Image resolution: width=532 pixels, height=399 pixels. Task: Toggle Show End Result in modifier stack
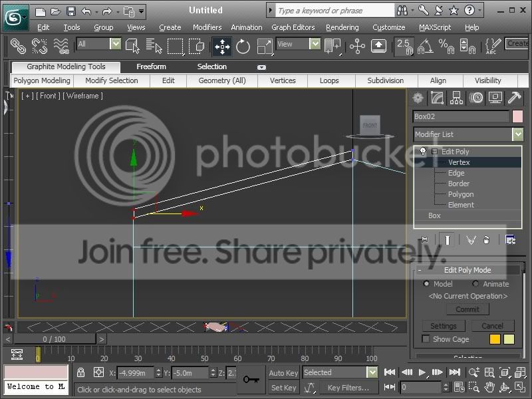click(x=447, y=240)
